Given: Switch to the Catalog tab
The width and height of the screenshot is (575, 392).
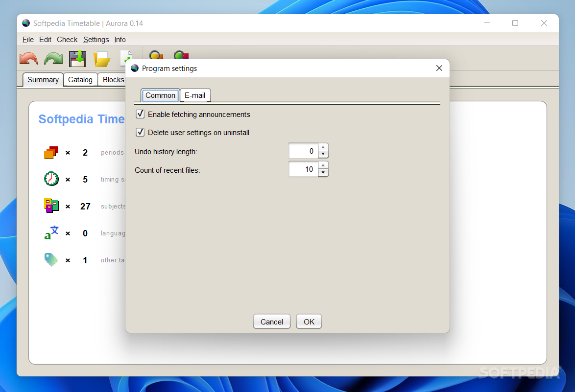Looking at the screenshot, I should pos(80,79).
